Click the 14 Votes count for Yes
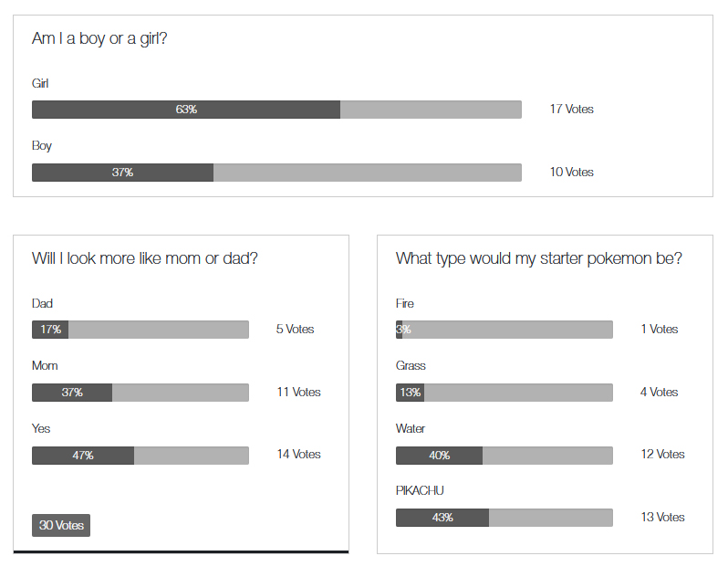The image size is (728, 577). pos(298,455)
